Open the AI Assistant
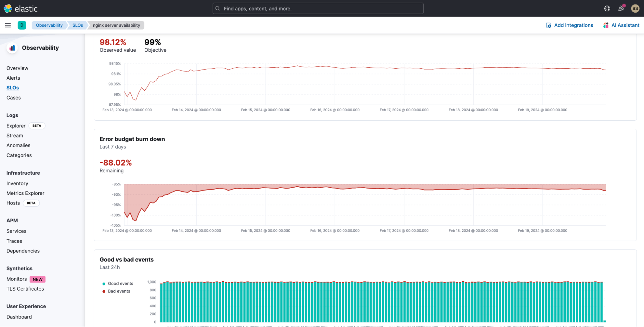Viewport: 644px width, 327px height. tap(621, 25)
